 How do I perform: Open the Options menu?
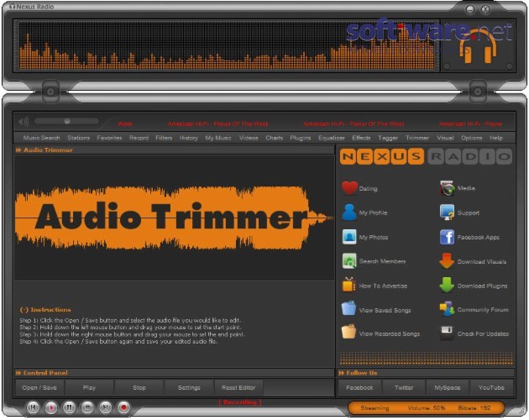472,138
